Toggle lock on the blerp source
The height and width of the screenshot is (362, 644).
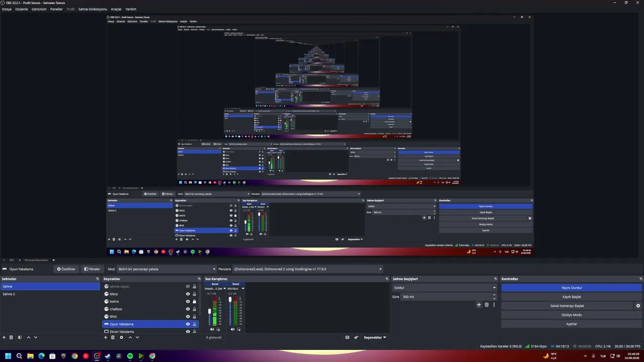point(194,294)
